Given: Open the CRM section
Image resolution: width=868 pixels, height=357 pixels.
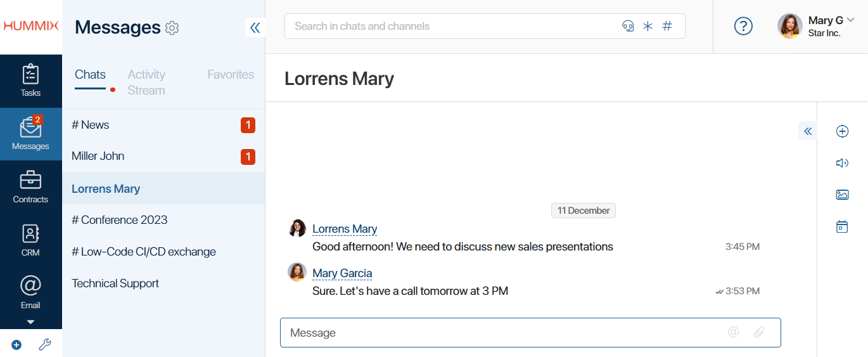Looking at the screenshot, I should click(x=30, y=240).
